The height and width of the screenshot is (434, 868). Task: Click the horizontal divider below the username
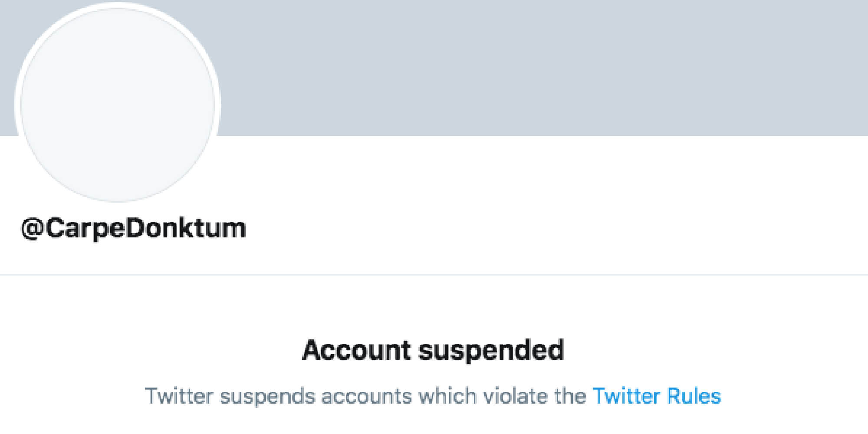(x=434, y=275)
